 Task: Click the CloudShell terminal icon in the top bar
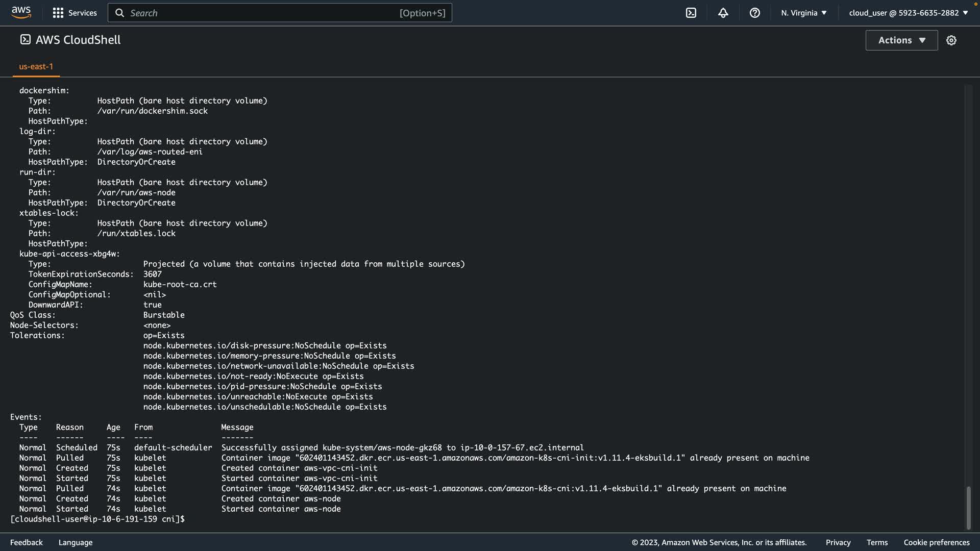[691, 13]
